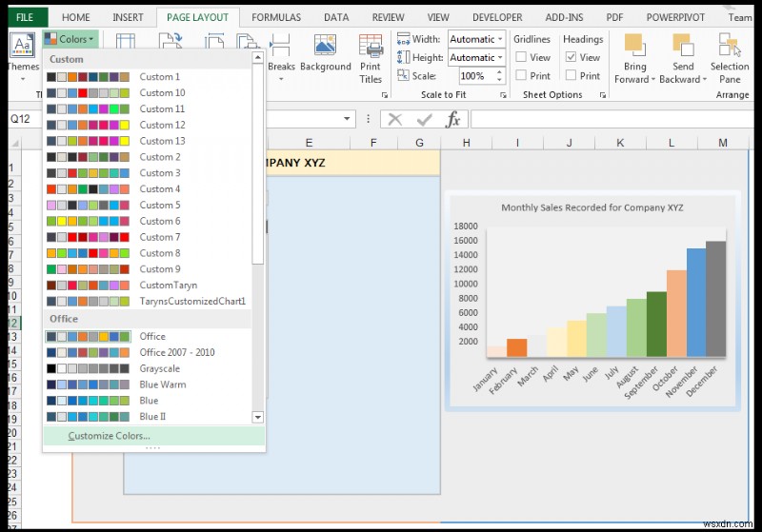Open Scale to Fit dialog launcher

coord(503,95)
